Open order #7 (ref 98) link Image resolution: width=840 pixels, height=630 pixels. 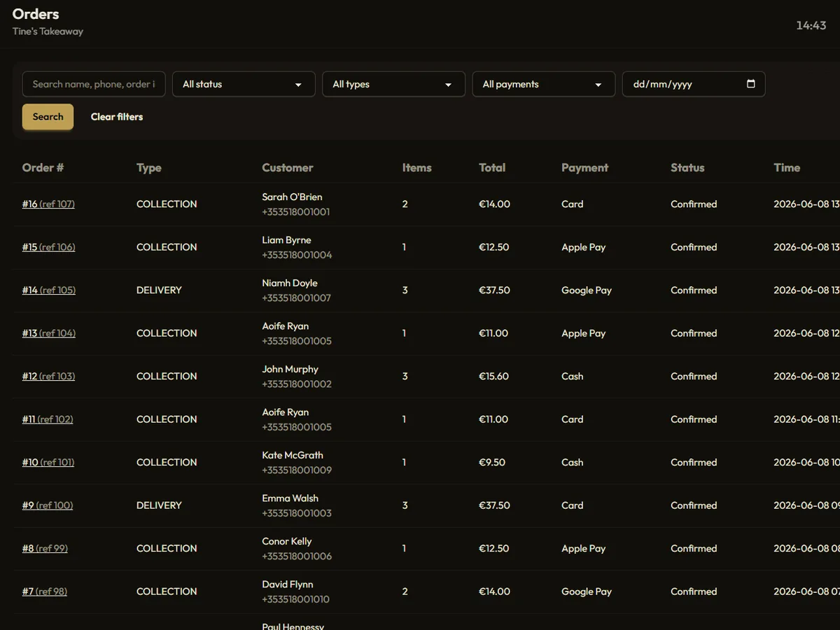coord(45,591)
